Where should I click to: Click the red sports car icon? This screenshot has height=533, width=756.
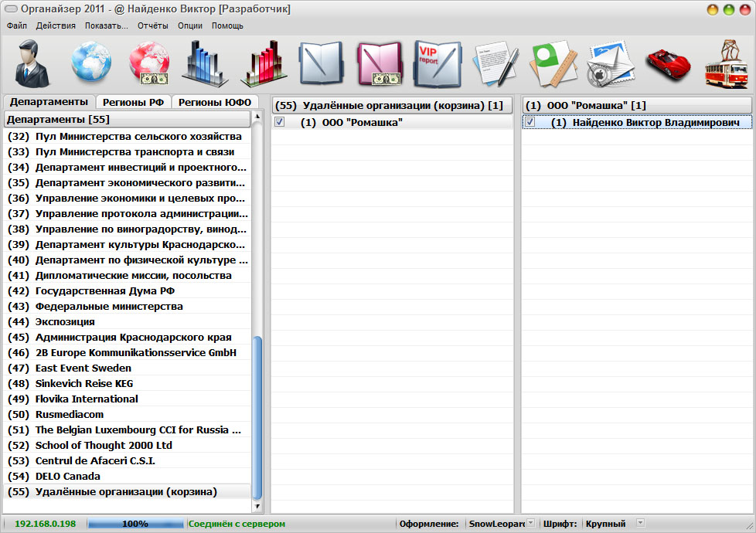pos(667,64)
